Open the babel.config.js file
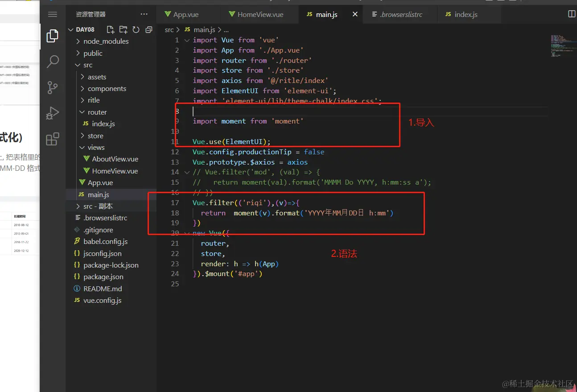The height and width of the screenshot is (392, 577). (105, 241)
